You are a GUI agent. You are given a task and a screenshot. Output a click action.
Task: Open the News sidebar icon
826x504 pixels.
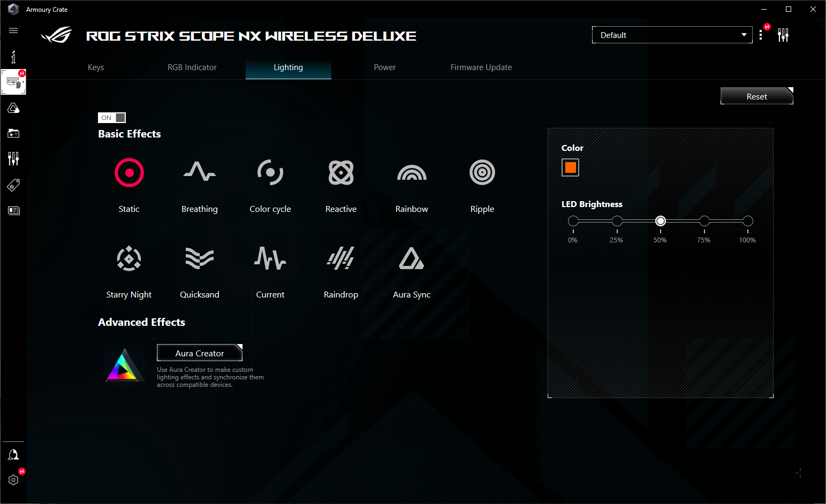coord(13,210)
